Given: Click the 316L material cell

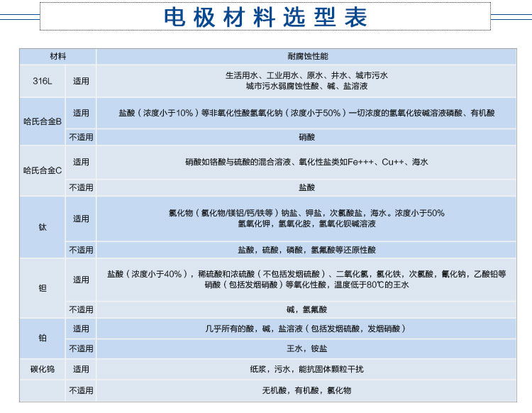Looking at the screenshot, I should [x=43, y=81].
